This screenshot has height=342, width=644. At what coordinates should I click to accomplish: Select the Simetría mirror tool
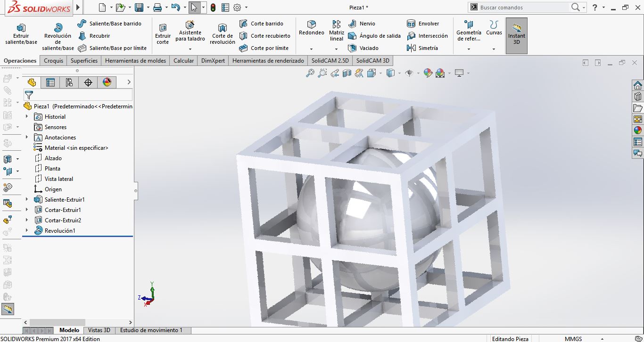422,48
